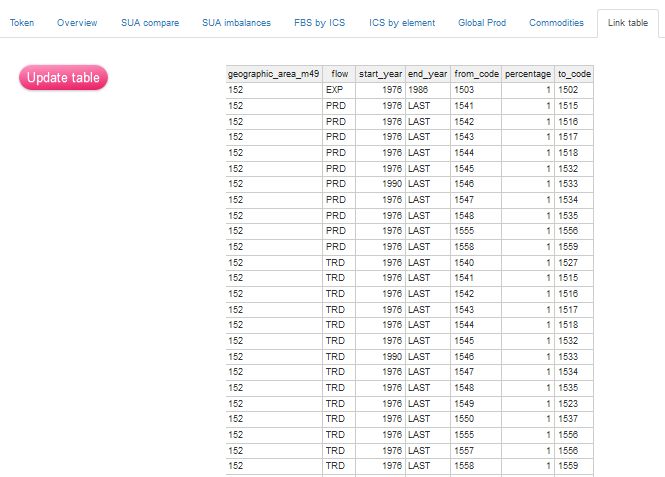Click the Update table button
The height and width of the screenshot is (477, 665).
(x=63, y=78)
